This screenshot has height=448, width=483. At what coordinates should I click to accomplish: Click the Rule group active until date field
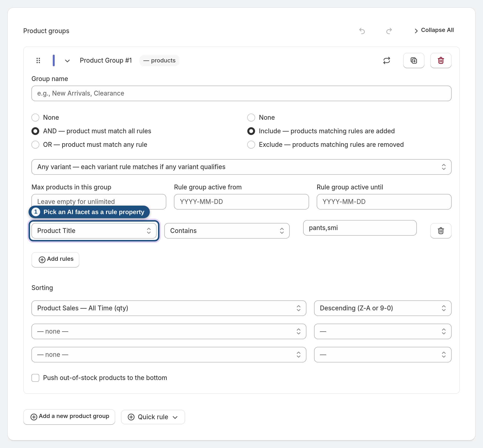pyautogui.click(x=384, y=202)
